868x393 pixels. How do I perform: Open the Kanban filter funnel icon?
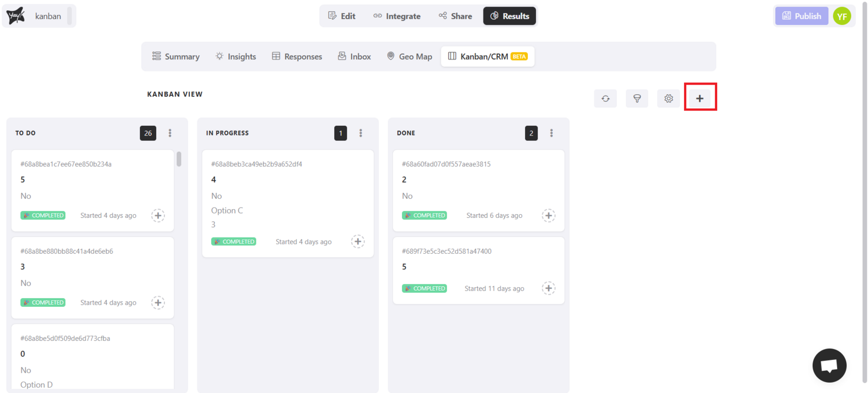click(637, 99)
